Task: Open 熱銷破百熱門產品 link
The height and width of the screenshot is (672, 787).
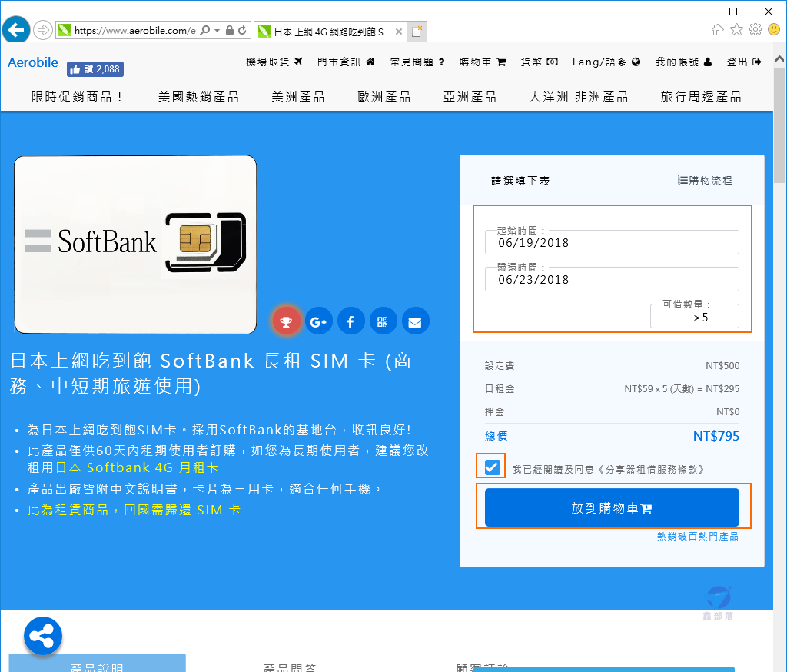Action: (698, 537)
